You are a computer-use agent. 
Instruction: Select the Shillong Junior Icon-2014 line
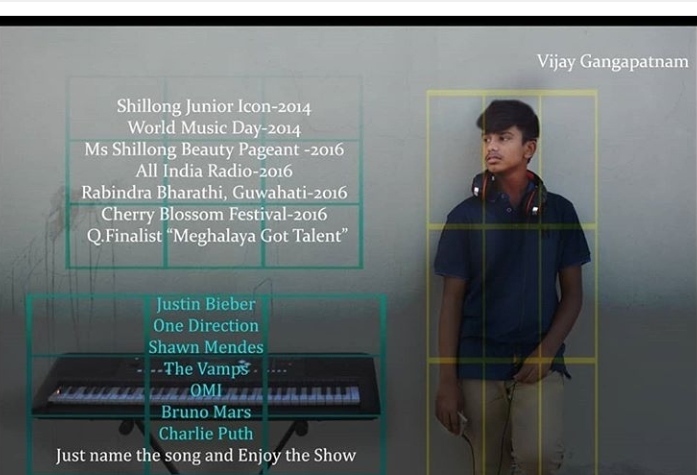(214, 106)
